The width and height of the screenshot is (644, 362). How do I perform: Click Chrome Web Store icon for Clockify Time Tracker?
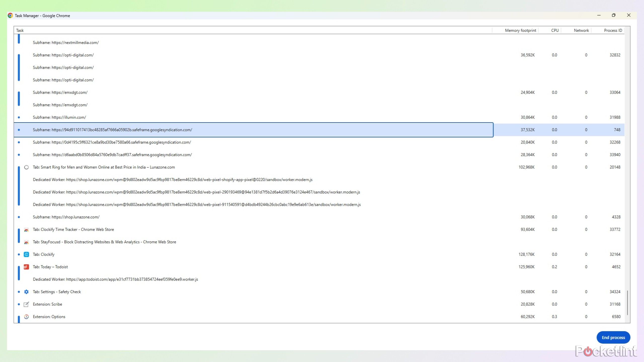[x=26, y=230]
